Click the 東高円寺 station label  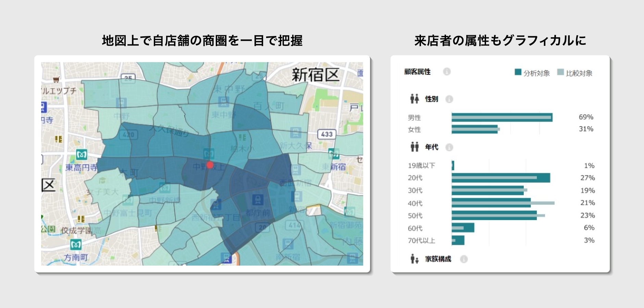[81, 168]
